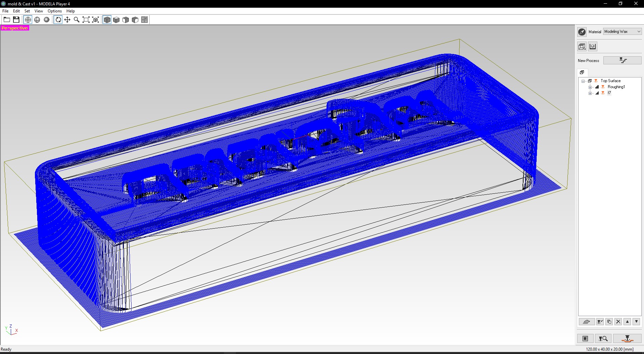Select the f7 finishing process
Screen dimensions: 644x354
click(609, 93)
